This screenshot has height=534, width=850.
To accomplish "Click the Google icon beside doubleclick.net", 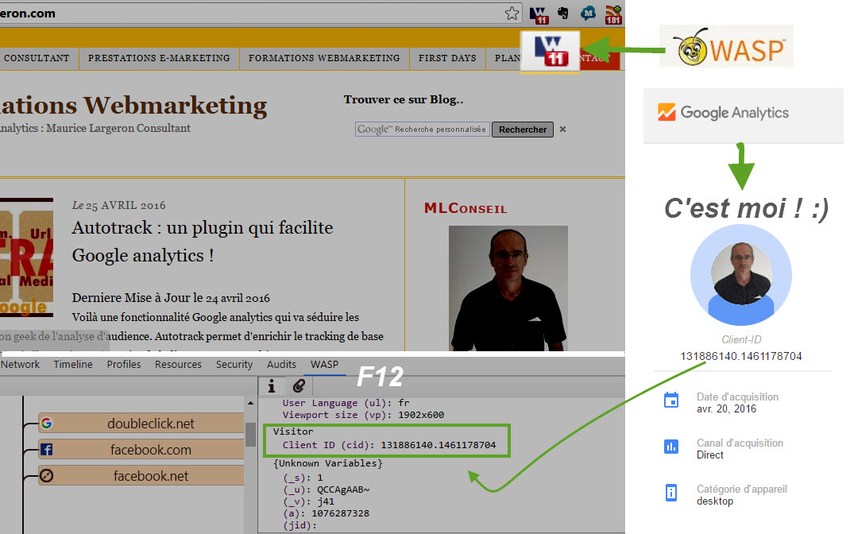I will coord(47,423).
